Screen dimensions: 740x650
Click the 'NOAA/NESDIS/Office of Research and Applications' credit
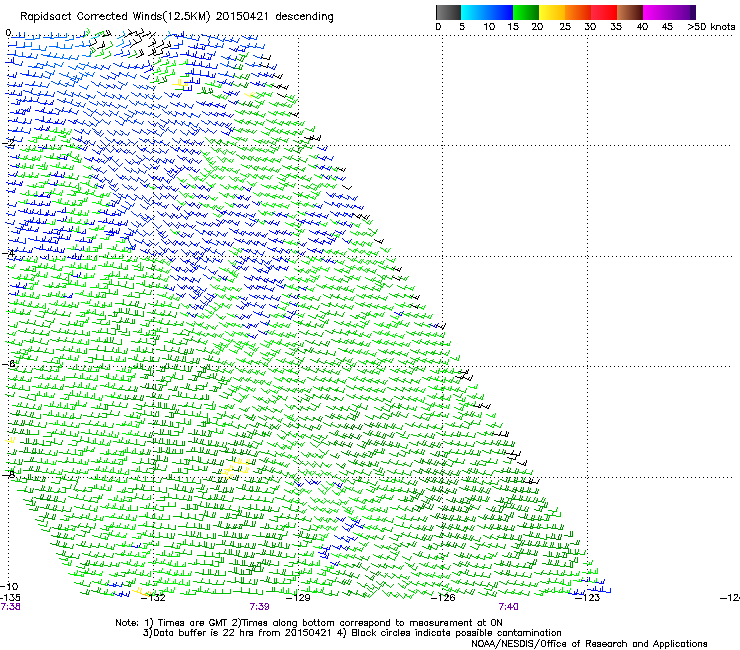(x=589, y=644)
